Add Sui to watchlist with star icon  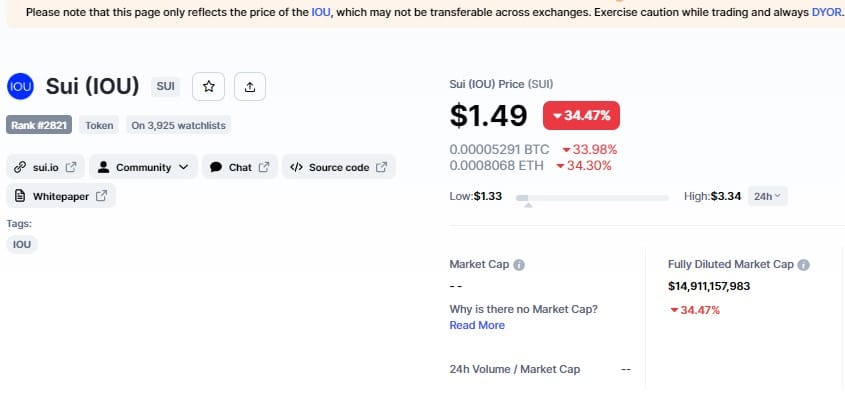(208, 86)
